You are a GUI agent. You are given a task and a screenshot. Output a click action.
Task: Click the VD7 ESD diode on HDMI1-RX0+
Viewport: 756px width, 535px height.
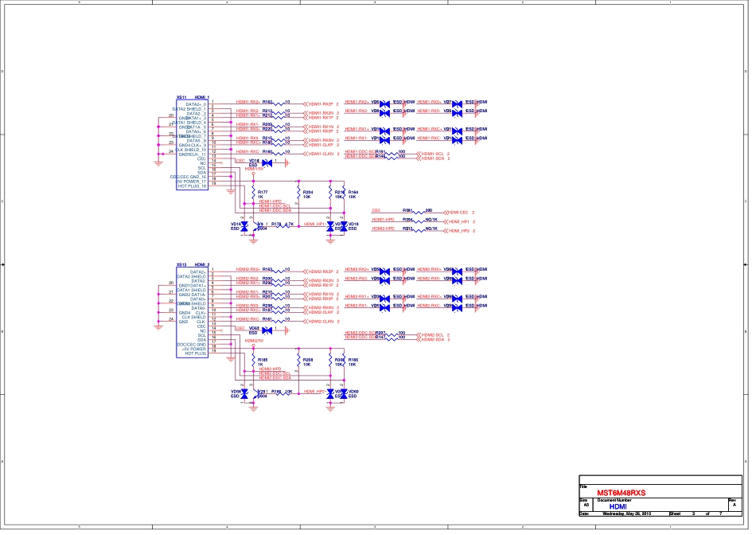458,103
